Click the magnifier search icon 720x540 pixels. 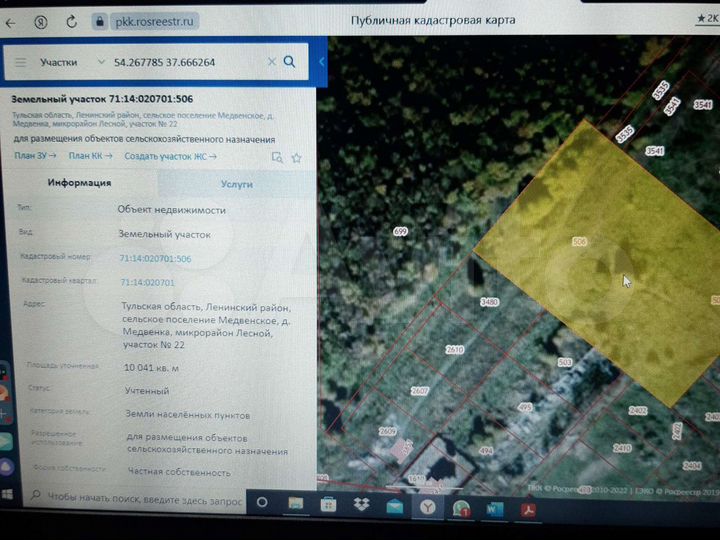pyautogui.click(x=290, y=62)
